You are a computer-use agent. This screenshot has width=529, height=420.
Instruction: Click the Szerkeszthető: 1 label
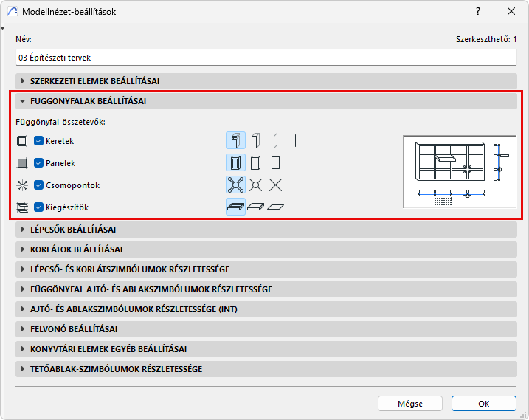tap(486, 39)
